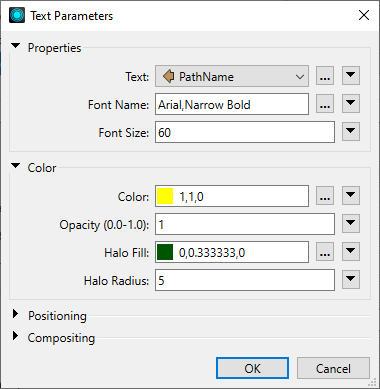Open the PathName text combo box
Image resolution: width=380 pixels, height=389 pixels.
coord(232,76)
